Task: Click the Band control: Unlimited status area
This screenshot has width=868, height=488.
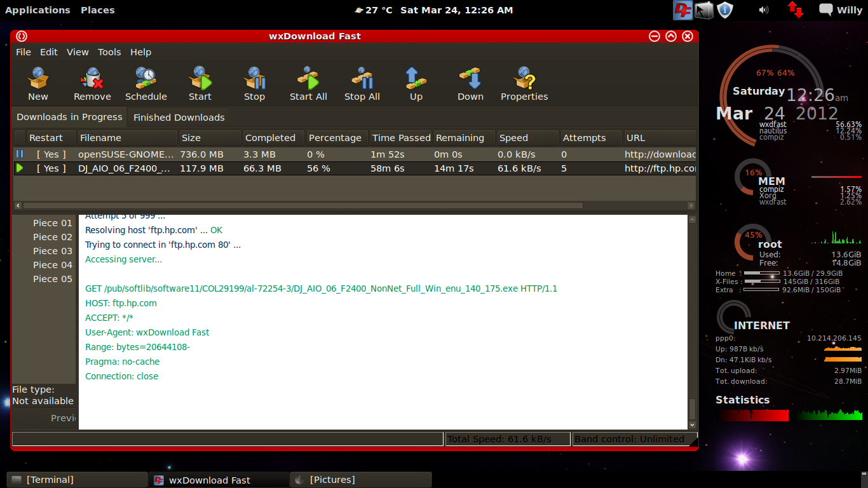Action: pyautogui.click(x=629, y=438)
